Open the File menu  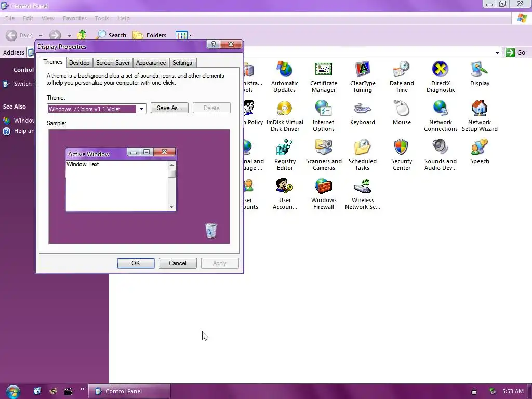click(10, 18)
